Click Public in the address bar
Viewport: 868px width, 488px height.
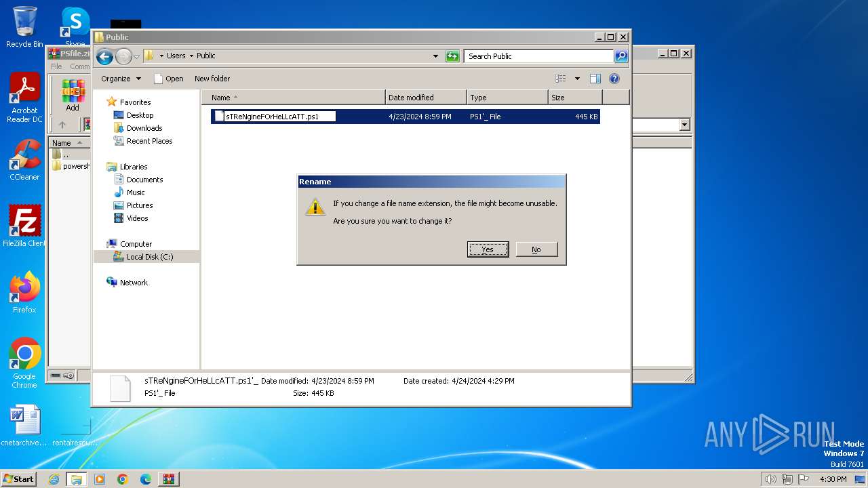coord(206,56)
